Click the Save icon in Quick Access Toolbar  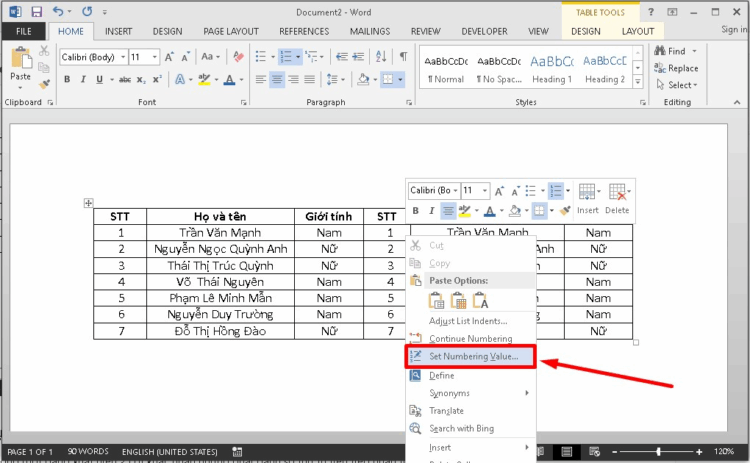click(36, 12)
